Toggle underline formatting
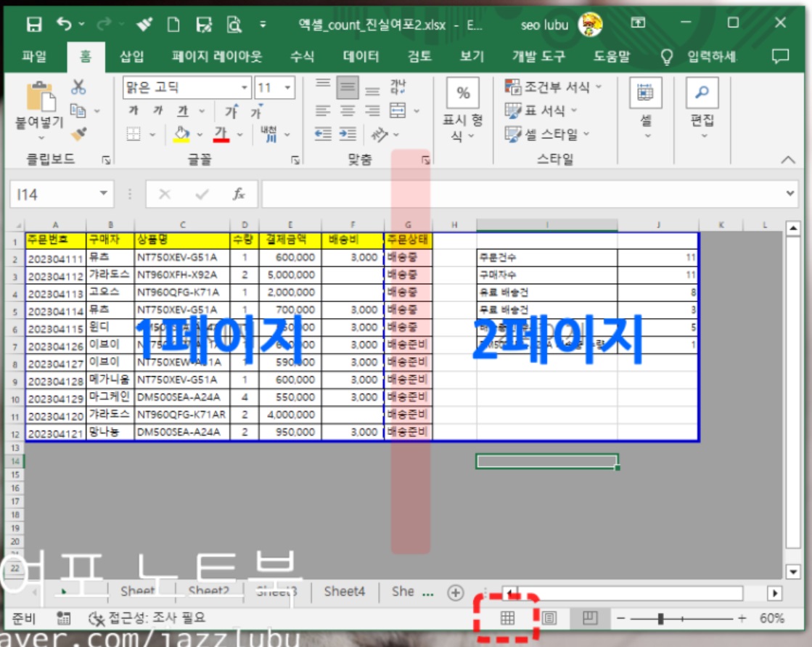812x647 pixels. coord(183,110)
